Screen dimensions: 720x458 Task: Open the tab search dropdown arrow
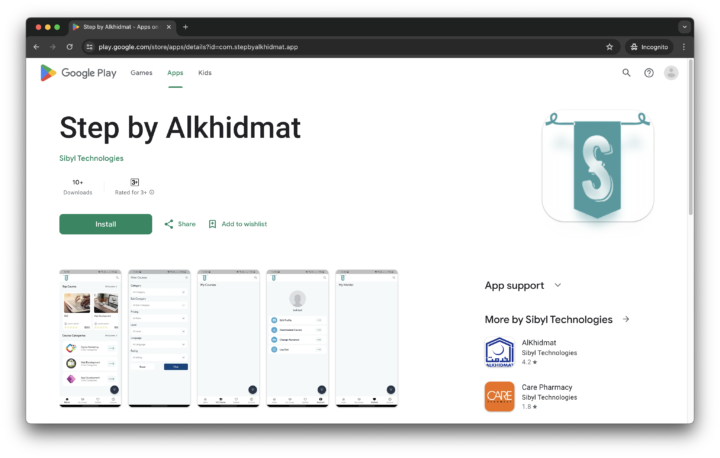684,27
